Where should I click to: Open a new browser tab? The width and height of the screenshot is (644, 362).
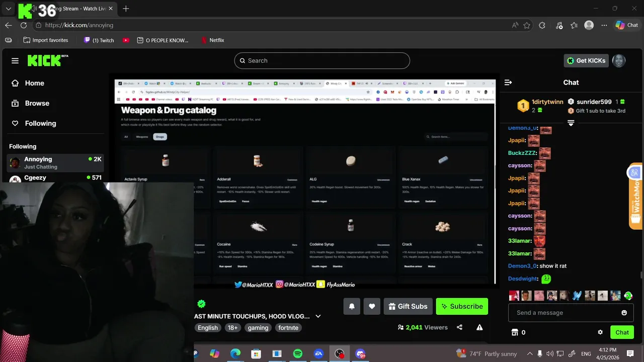pos(126,9)
